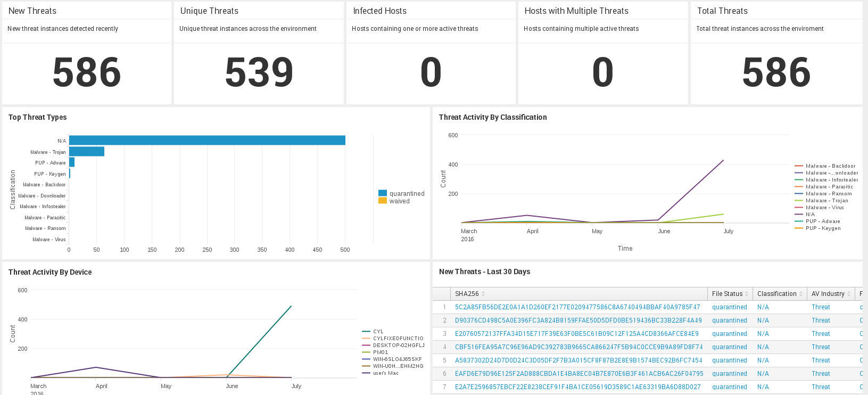The width and height of the screenshot is (868, 395).
Task: Click the waived legend color swatch
Action: tap(383, 201)
